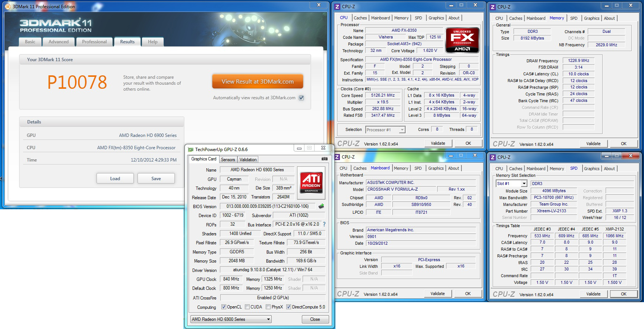Click the Device ID field 1002 - 6719

tap(233, 215)
